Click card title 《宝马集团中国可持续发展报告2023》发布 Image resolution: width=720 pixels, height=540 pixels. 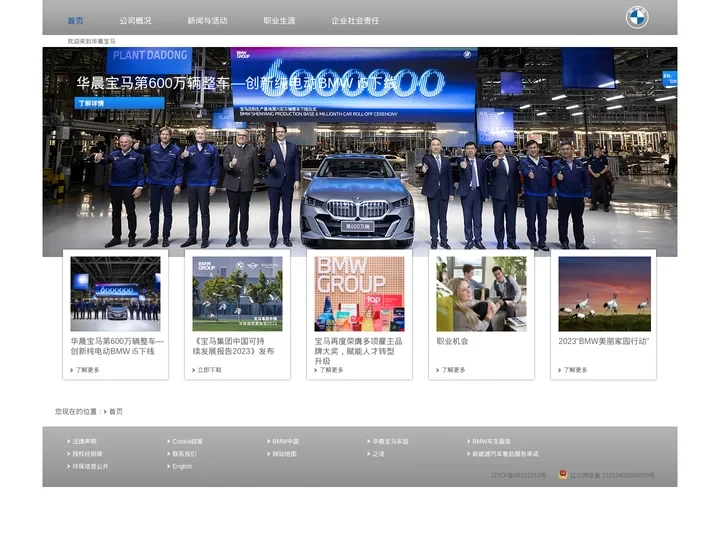coord(233,346)
